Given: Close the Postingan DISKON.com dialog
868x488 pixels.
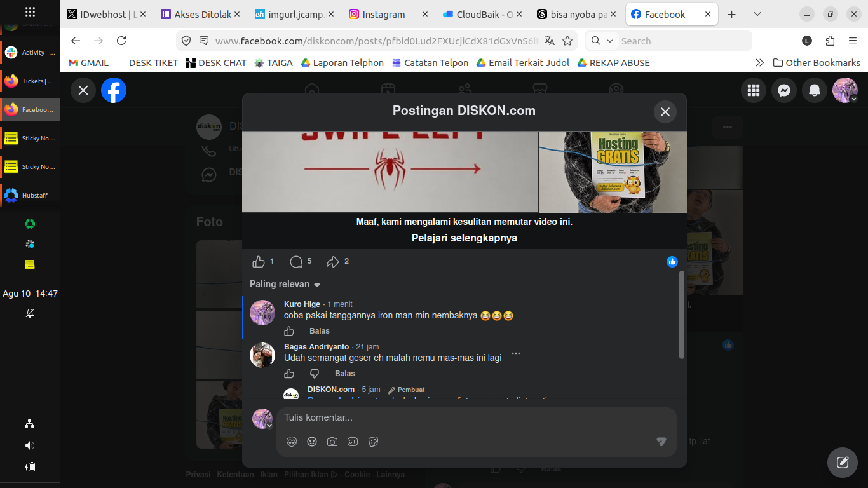Looking at the screenshot, I should pos(665,112).
